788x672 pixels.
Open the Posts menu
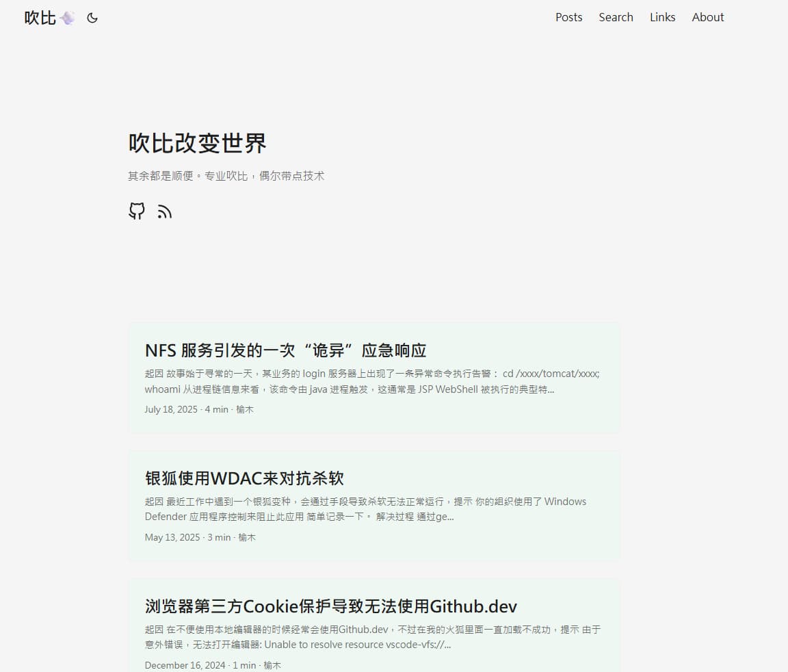tap(568, 17)
